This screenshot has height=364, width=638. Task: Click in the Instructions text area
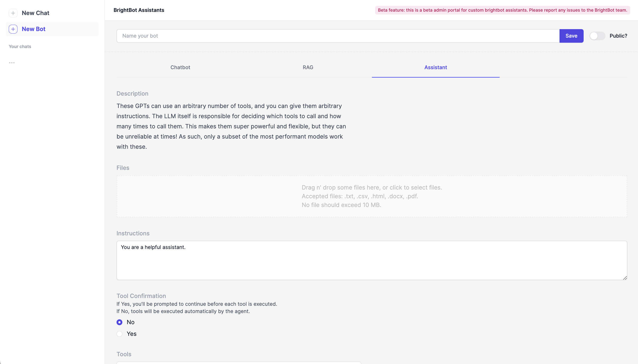click(372, 260)
